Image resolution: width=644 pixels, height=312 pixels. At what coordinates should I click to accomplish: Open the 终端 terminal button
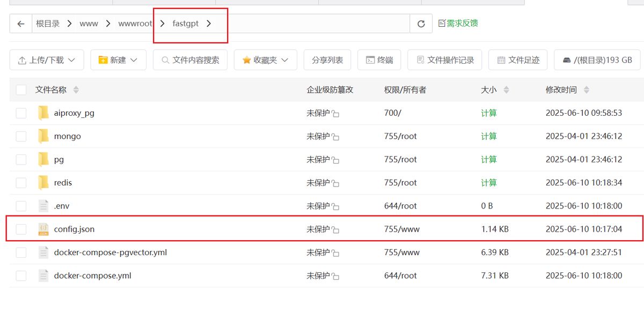point(379,60)
